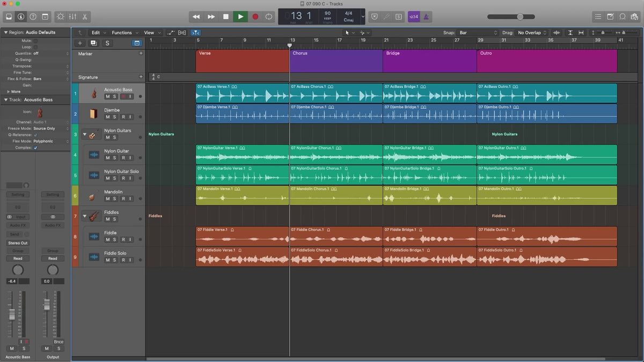Open the Scissors editors button

[x=85, y=17]
